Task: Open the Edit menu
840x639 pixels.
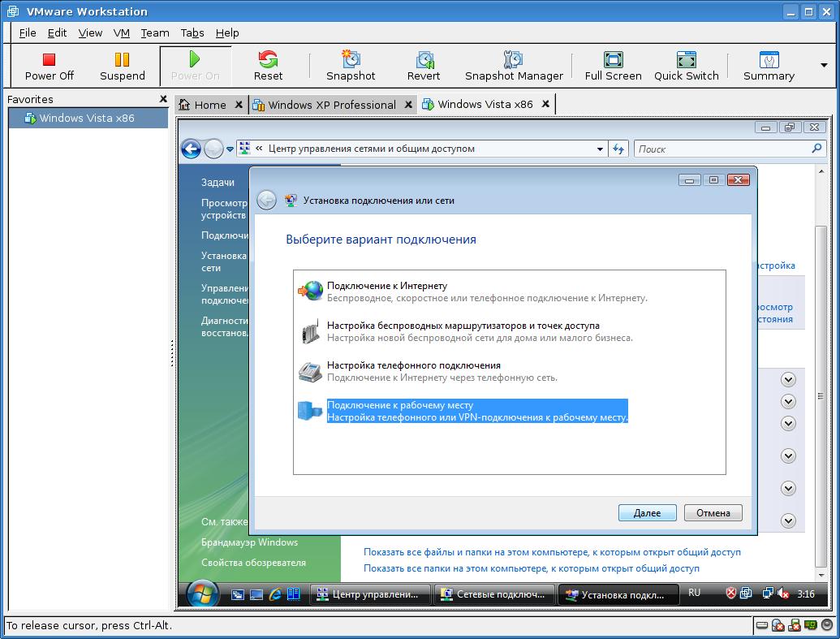Action: (57, 32)
